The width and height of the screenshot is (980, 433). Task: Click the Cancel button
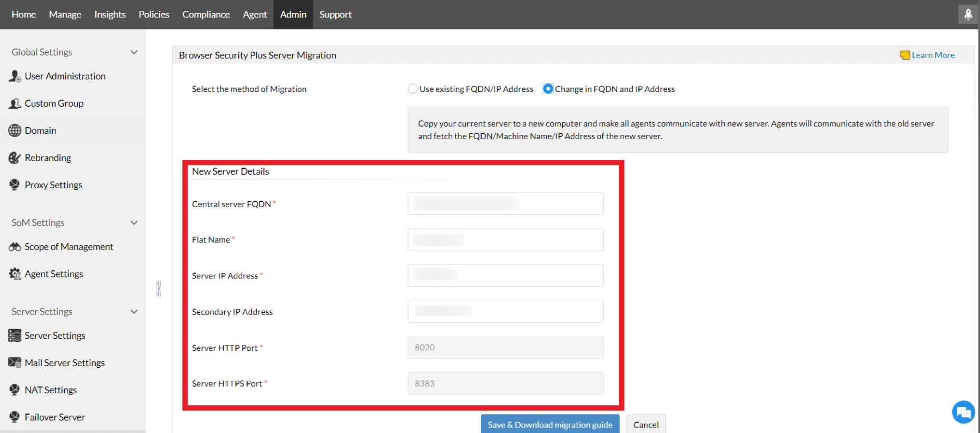646,424
